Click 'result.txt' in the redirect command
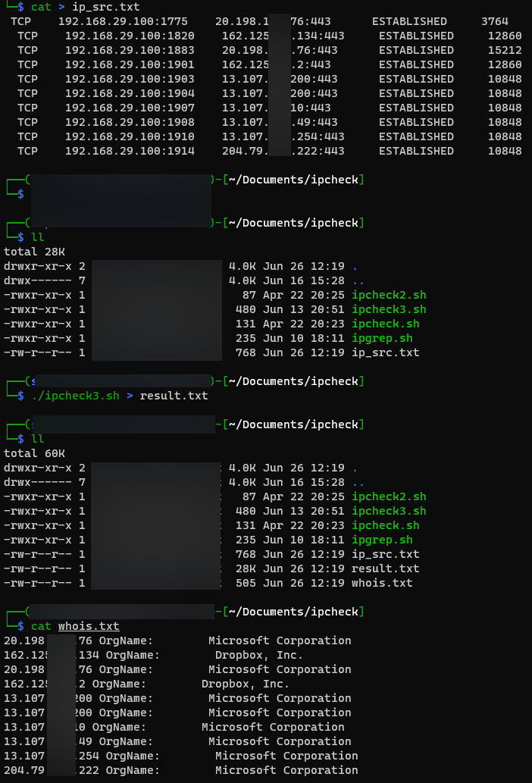The image size is (532, 783). [x=174, y=396]
